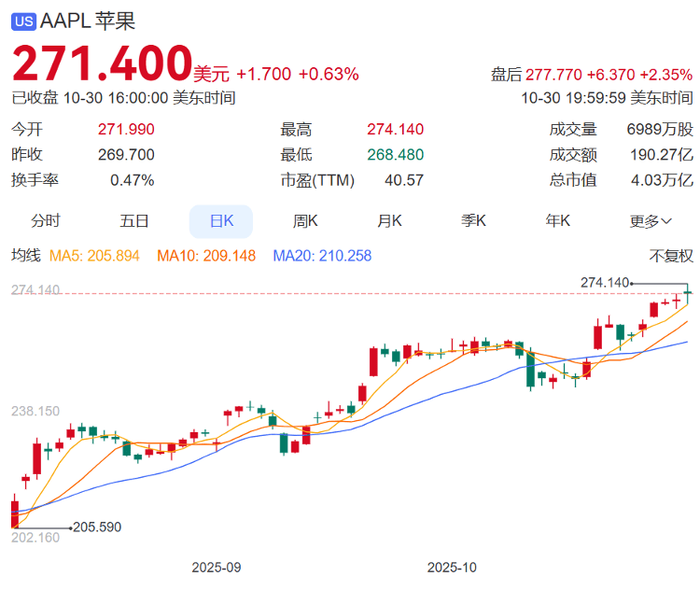Expand the 更多 dropdown menu
The height and width of the screenshot is (590, 700).
tap(651, 221)
